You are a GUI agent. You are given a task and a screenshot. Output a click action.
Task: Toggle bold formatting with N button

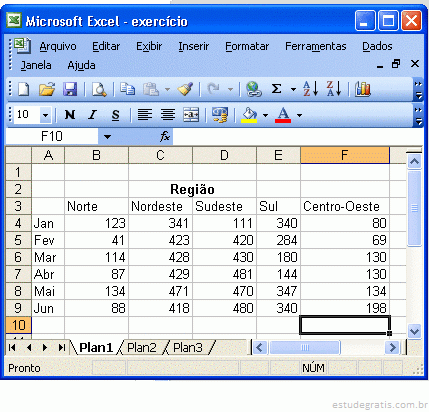click(70, 115)
